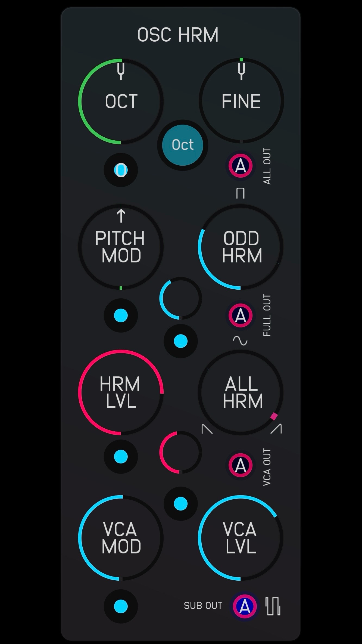Screen dimensions: 362x644
Task: Click the VCA LVL knob
Action: pos(241,538)
